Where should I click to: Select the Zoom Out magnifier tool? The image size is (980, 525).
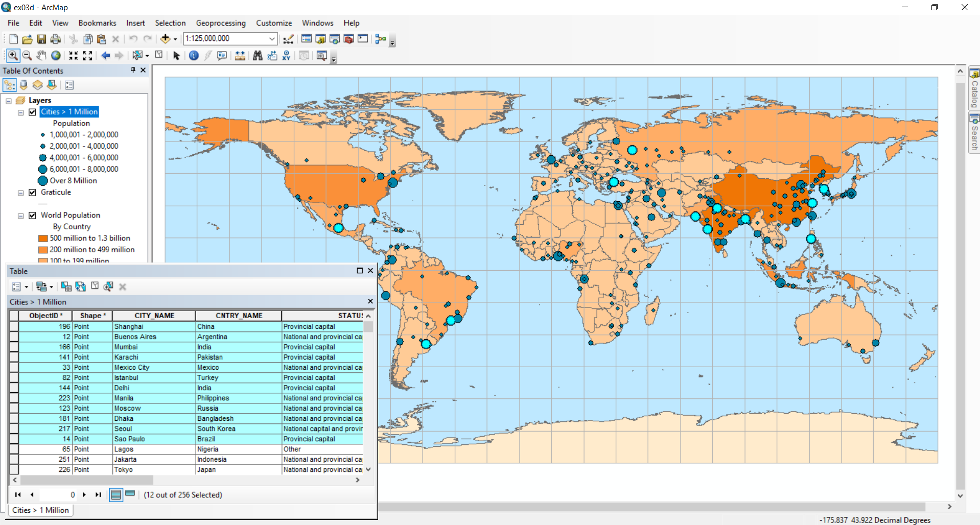tap(27, 56)
